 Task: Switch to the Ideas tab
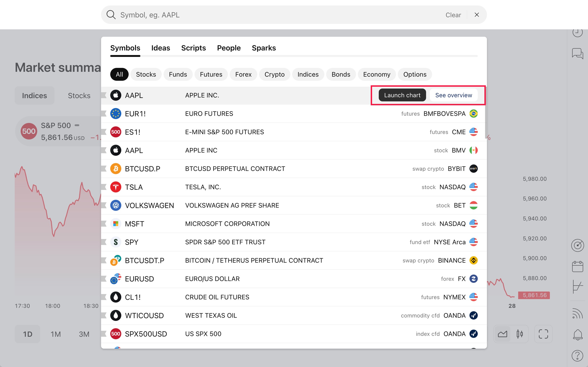[x=160, y=48]
